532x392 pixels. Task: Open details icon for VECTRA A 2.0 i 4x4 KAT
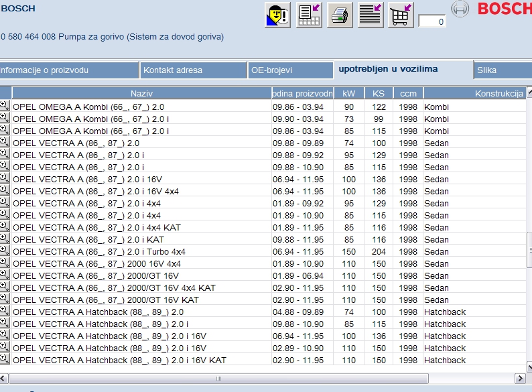point(5,226)
